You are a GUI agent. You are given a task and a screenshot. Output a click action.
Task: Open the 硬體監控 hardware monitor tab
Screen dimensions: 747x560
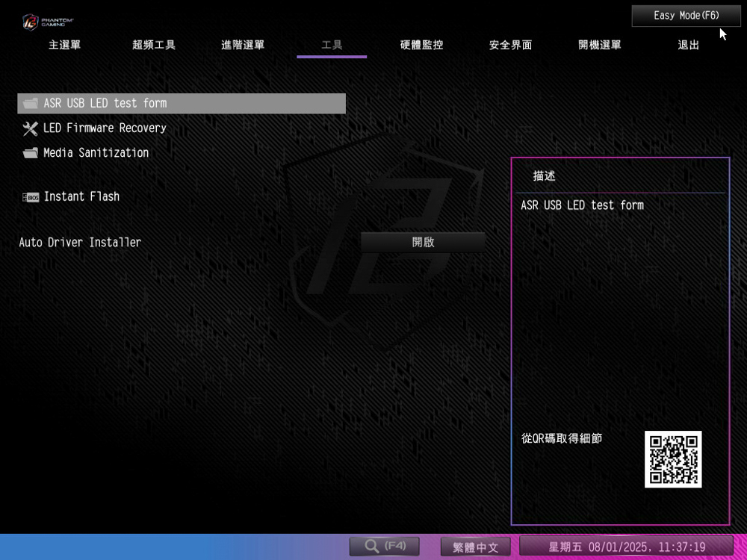coord(421,45)
